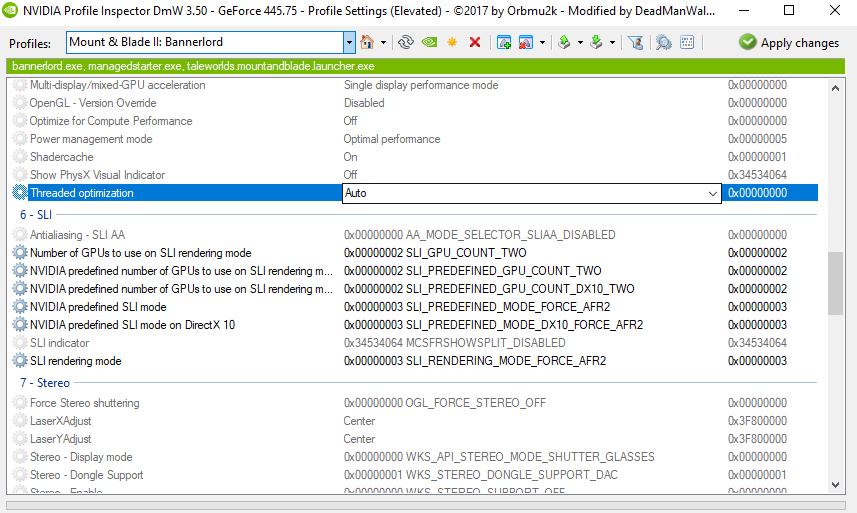Click gear icon beside Power management mode

20,139
